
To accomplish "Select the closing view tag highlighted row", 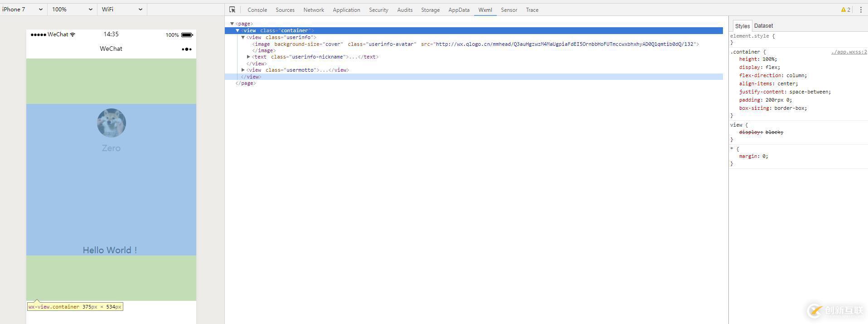I will 474,77.
